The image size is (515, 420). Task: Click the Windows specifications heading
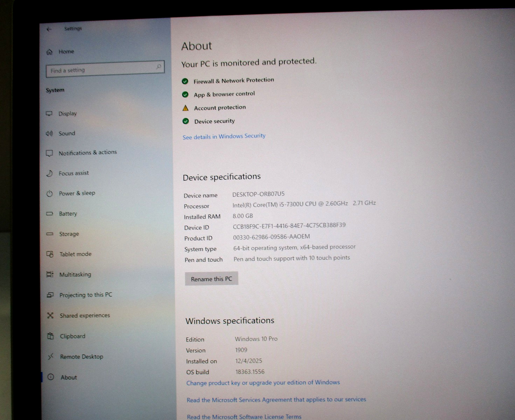230,321
